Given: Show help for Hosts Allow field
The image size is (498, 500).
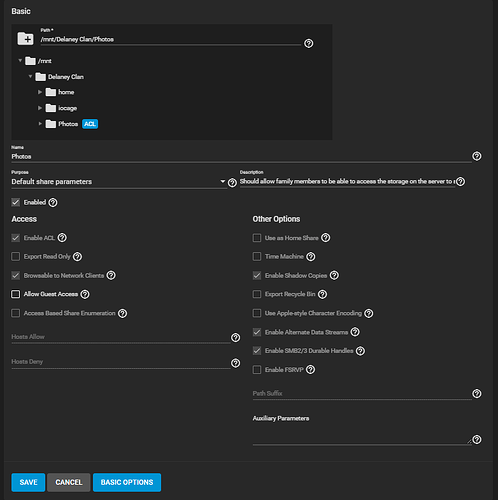Looking at the screenshot, I should point(235,338).
